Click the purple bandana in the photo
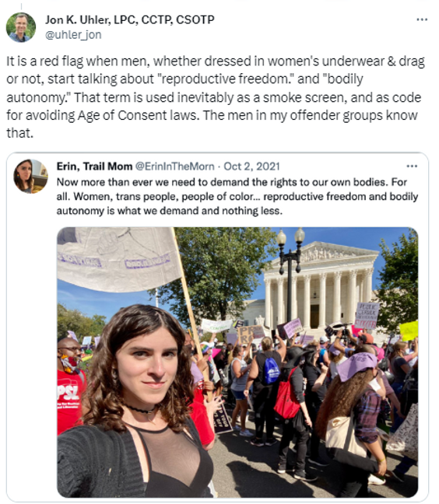The height and width of the screenshot is (504, 439). [x=356, y=366]
